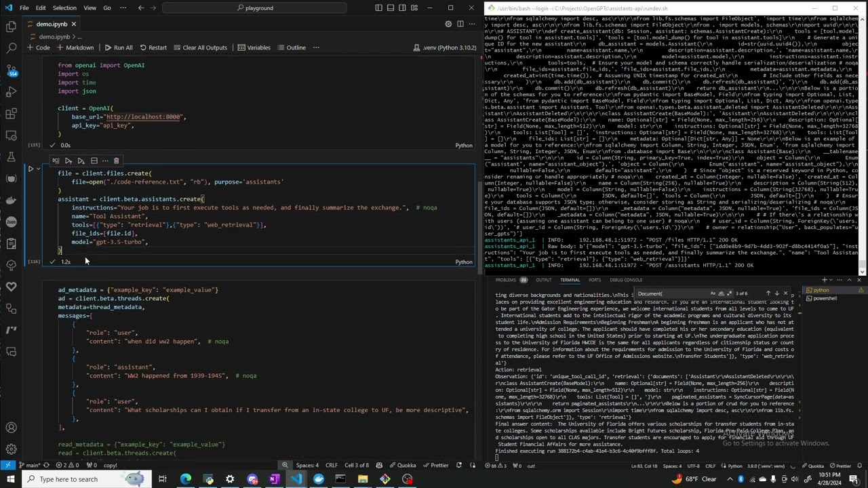Go back in navigation history

point(141,8)
